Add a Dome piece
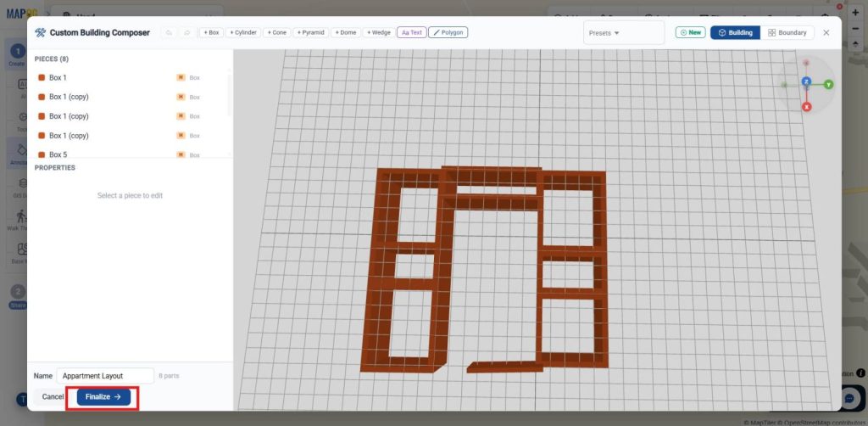The width and height of the screenshot is (868, 426). click(x=346, y=33)
